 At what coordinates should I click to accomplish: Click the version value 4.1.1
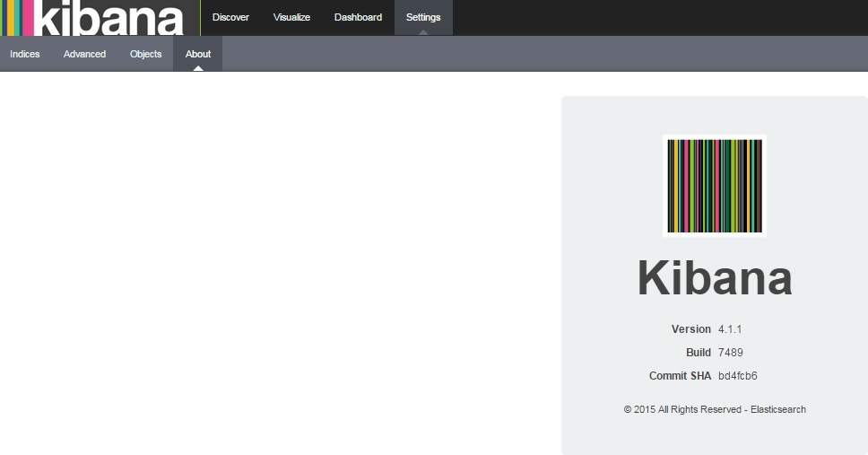[x=730, y=329]
